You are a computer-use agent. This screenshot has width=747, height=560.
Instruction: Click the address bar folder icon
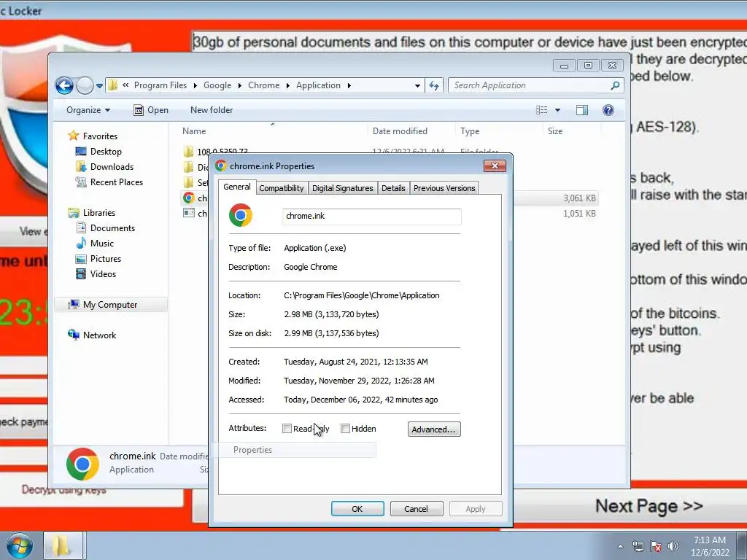pyautogui.click(x=113, y=85)
